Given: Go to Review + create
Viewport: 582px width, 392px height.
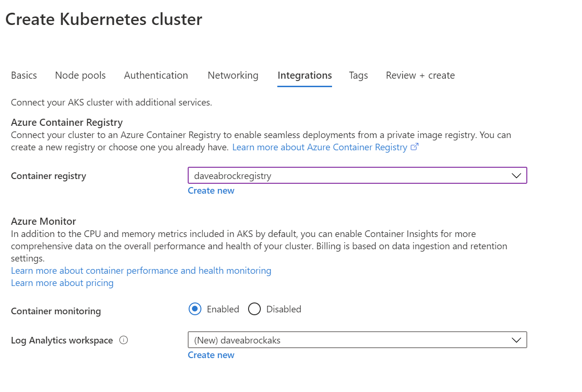Looking at the screenshot, I should [x=420, y=75].
